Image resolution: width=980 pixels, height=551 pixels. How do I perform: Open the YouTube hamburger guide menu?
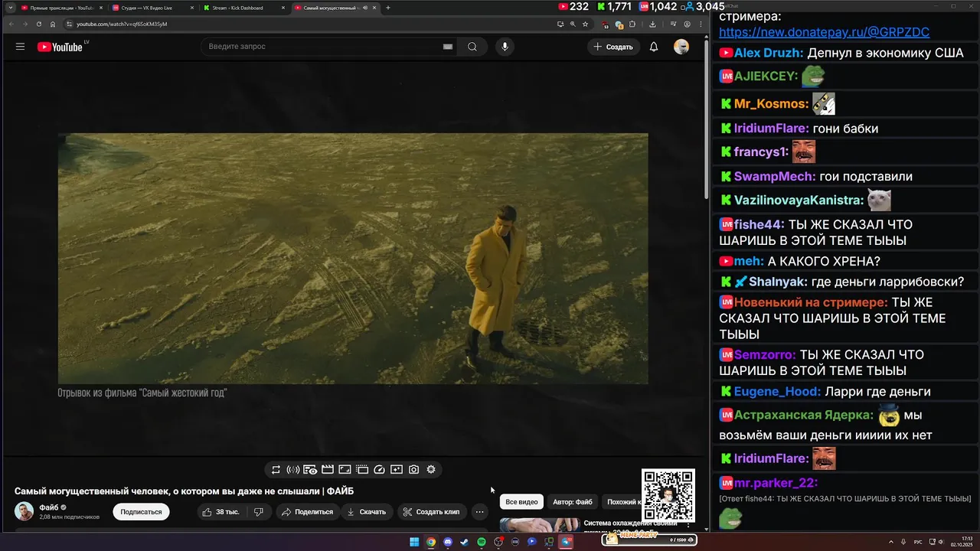coord(20,47)
